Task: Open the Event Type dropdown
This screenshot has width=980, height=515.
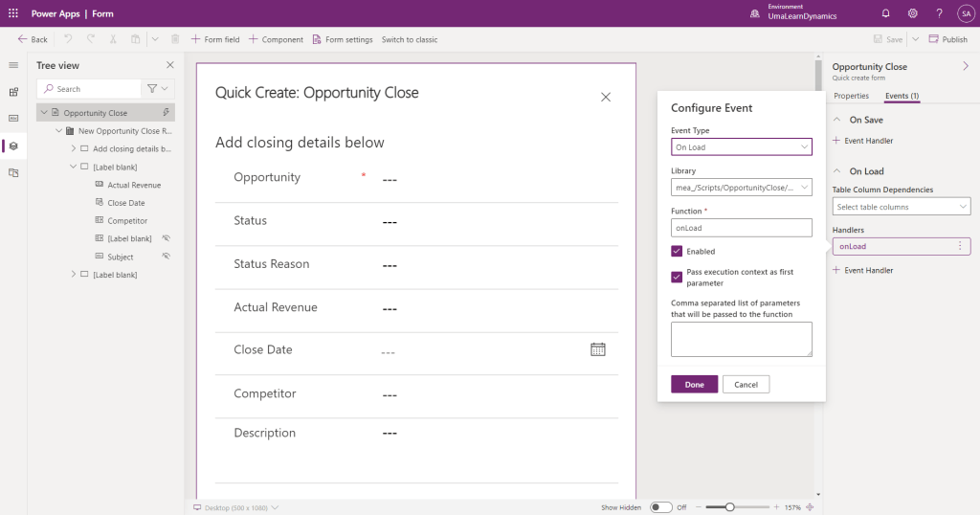Action: tap(742, 147)
